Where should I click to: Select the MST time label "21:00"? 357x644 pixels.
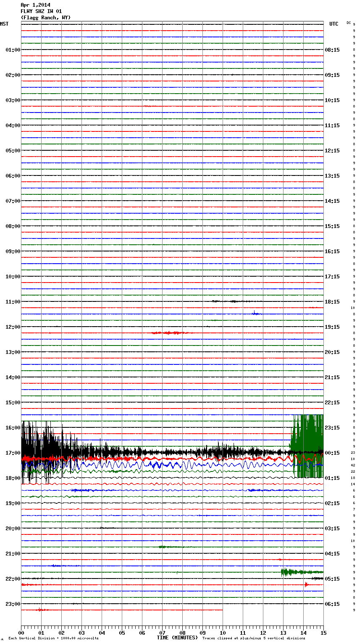13,554
